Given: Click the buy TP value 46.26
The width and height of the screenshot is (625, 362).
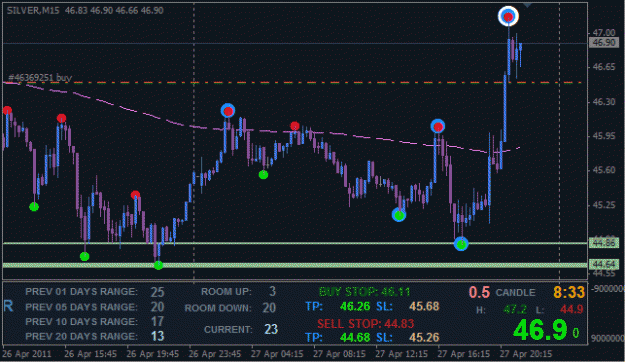Looking at the screenshot, I should (355, 307).
